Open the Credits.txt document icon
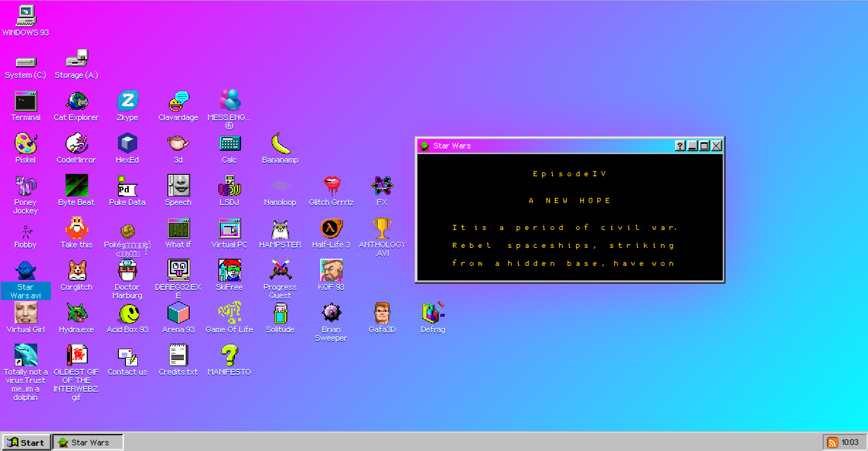The image size is (868, 451). (x=178, y=356)
